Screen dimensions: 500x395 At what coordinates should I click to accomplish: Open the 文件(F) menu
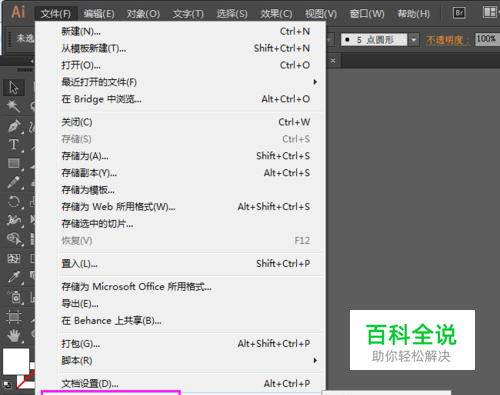pyautogui.click(x=56, y=14)
